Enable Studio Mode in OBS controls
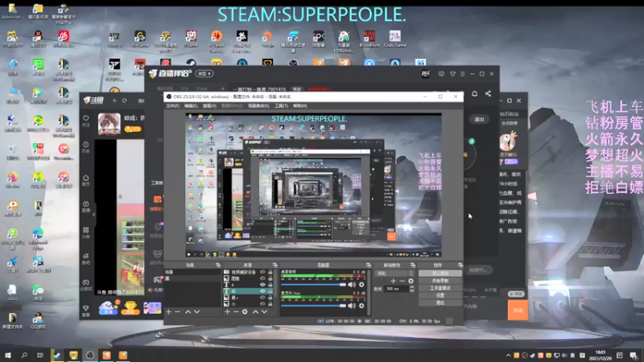 pos(440,288)
